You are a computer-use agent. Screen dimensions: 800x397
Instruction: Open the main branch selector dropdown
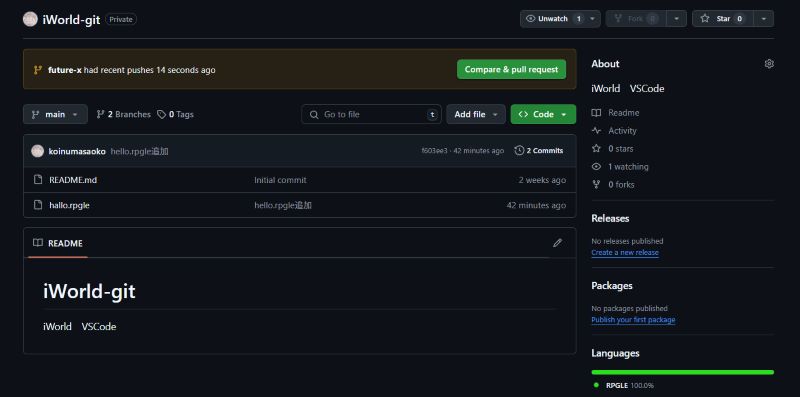click(55, 114)
